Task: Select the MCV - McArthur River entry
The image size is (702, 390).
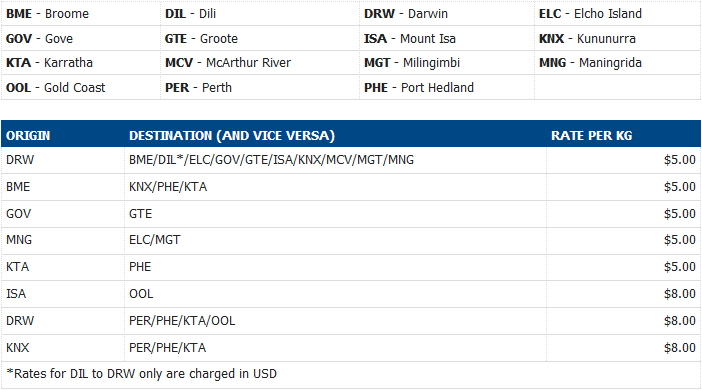Action: click(228, 63)
